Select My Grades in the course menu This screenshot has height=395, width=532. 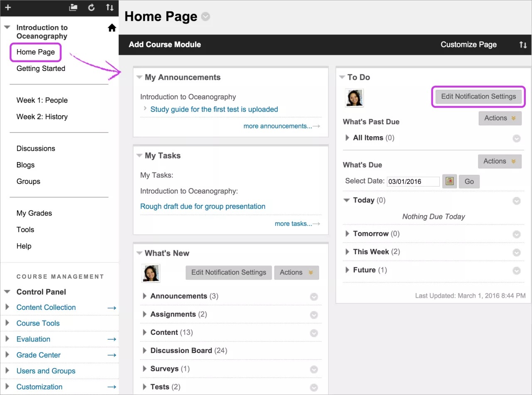tap(34, 213)
